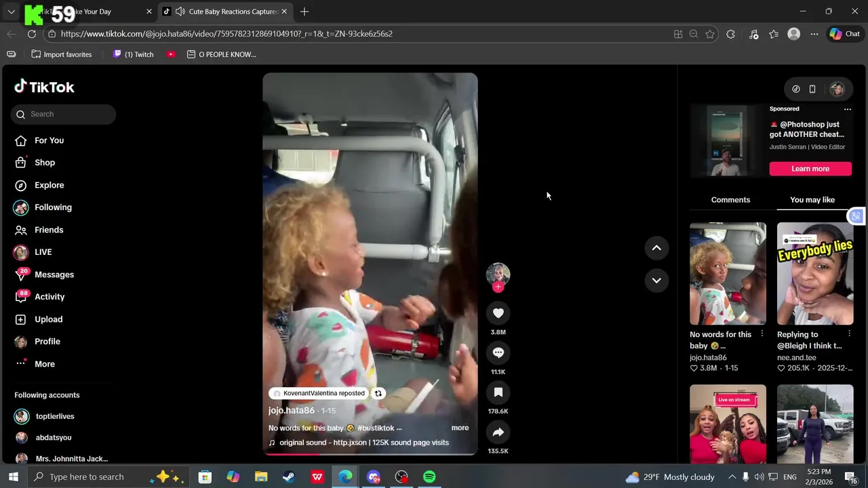This screenshot has width=868, height=488.
Task: Share the video using arrow icon
Action: pos(498,432)
